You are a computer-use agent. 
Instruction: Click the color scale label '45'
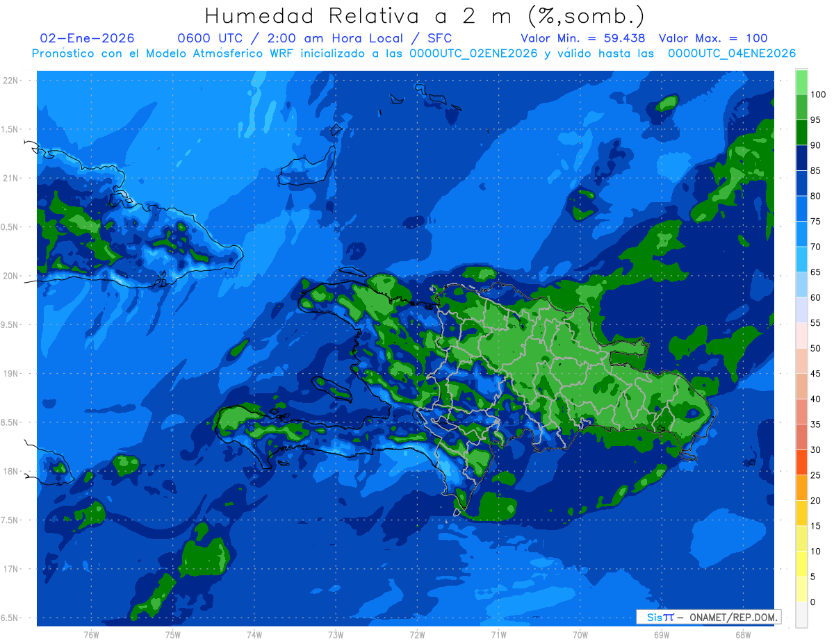tap(815, 374)
